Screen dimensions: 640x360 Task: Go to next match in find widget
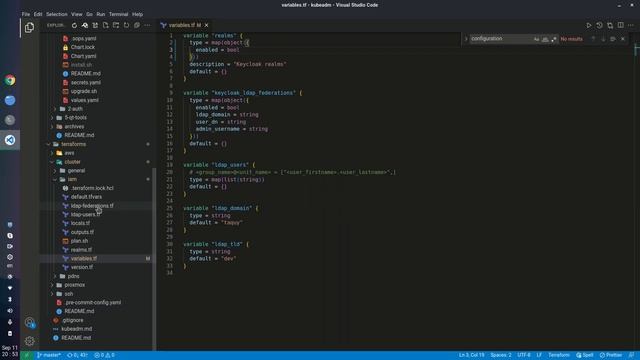(x=603, y=39)
